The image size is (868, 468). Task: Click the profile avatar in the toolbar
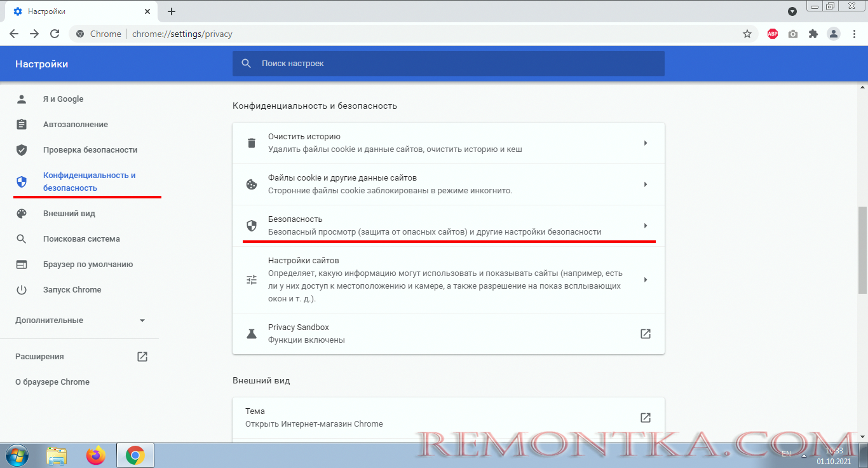coord(834,34)
